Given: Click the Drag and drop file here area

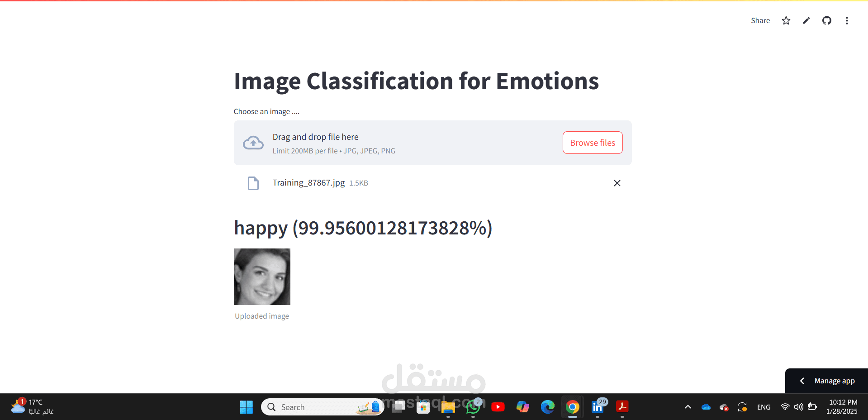Looking at the screenshot, I should (x=432, y=143).
